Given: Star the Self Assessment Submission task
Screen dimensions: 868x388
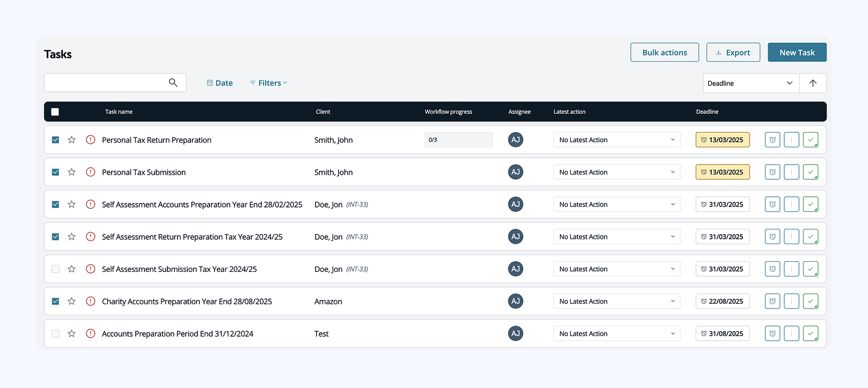Looking at the screenshot, I should 71,269.
